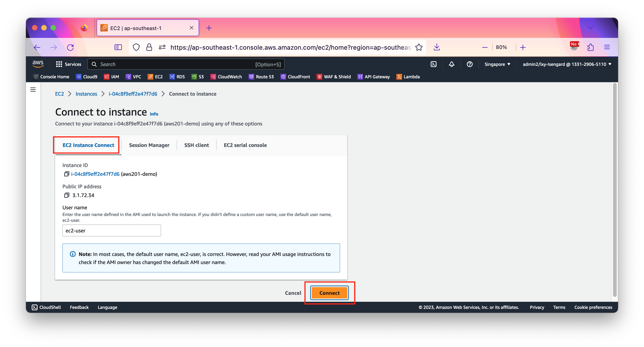Open the Privacy footer link
644x347 pixels.
[537, 307]
